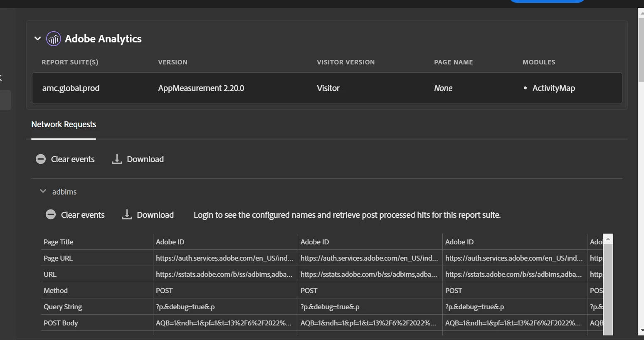Collapse the Adobe Analytics section chevron
The width and height of the screenshot is (644, 340).
[x=37, y=39]
